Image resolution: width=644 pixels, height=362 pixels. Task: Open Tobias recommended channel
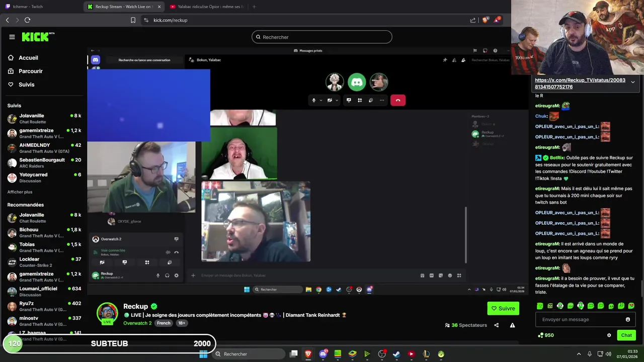[44, 247]
